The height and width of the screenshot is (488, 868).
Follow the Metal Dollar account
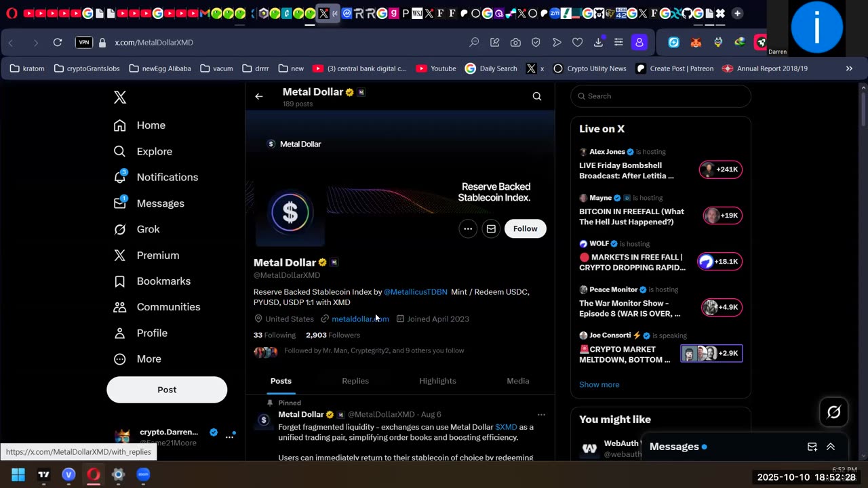[x=525, y=228]
